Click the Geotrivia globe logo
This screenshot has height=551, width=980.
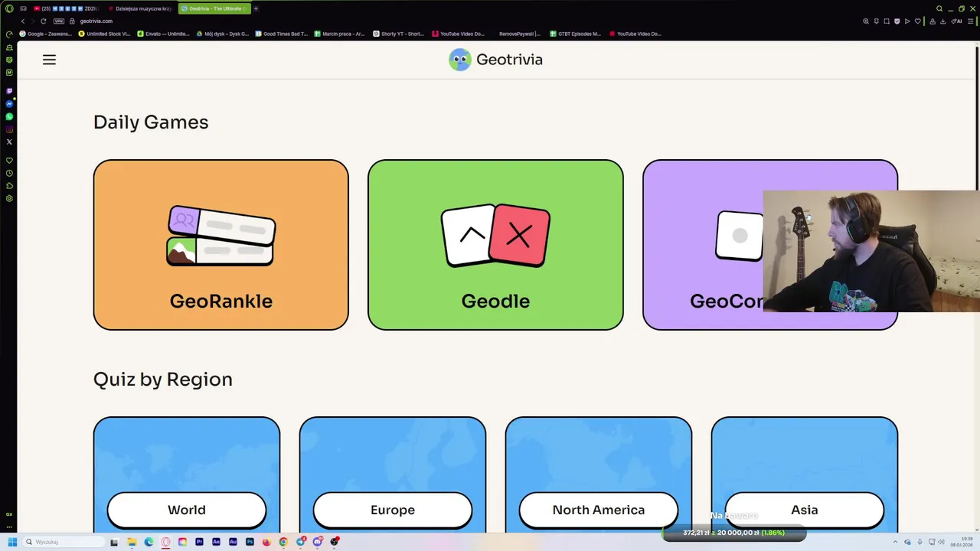coord(459,60)
